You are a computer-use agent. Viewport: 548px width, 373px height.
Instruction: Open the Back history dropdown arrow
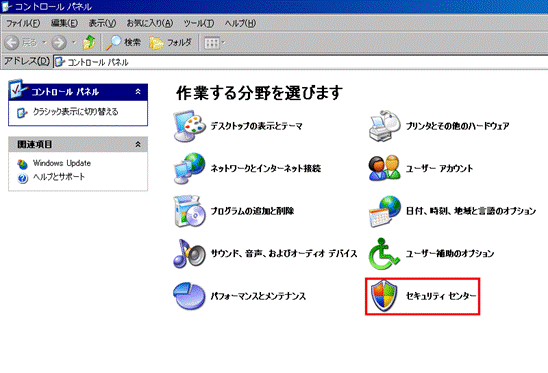pyautogui.click(x=44, y=43)
